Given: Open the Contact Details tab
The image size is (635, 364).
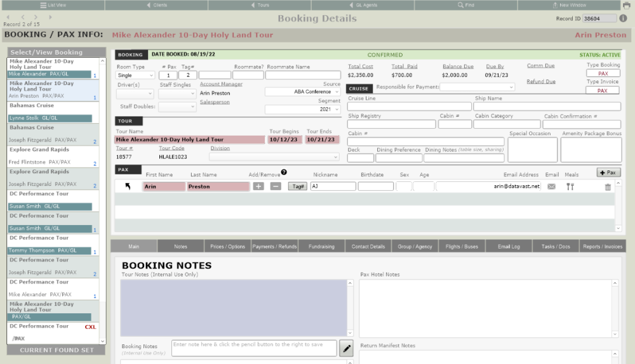Looking at the screenshot, I should [x=368, y=246].
